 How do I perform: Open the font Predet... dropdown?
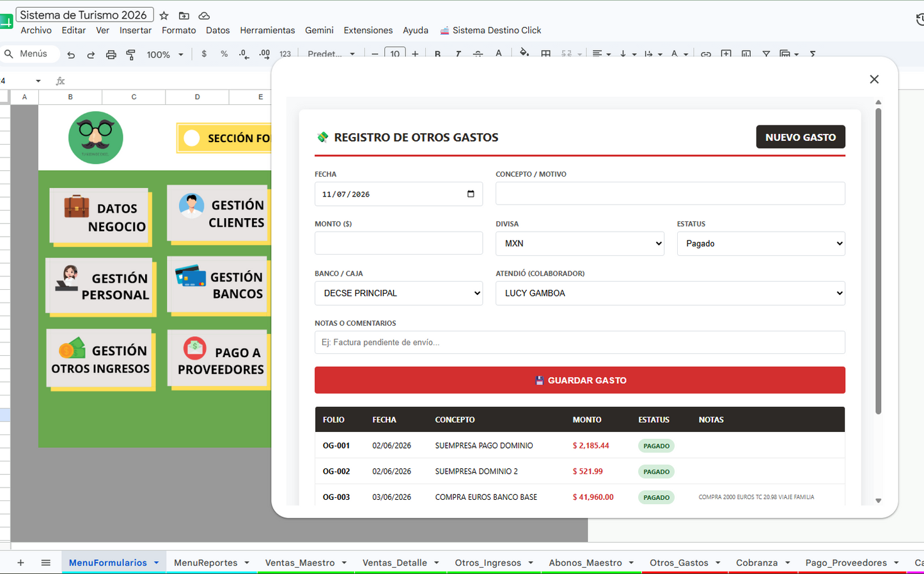tap(331, 54)
